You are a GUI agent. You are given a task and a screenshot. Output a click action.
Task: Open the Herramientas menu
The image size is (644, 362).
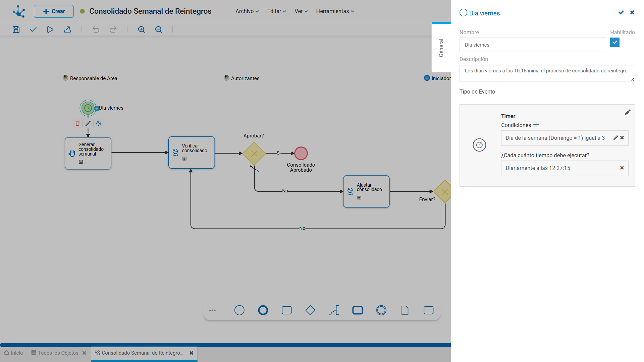(335, 11)
